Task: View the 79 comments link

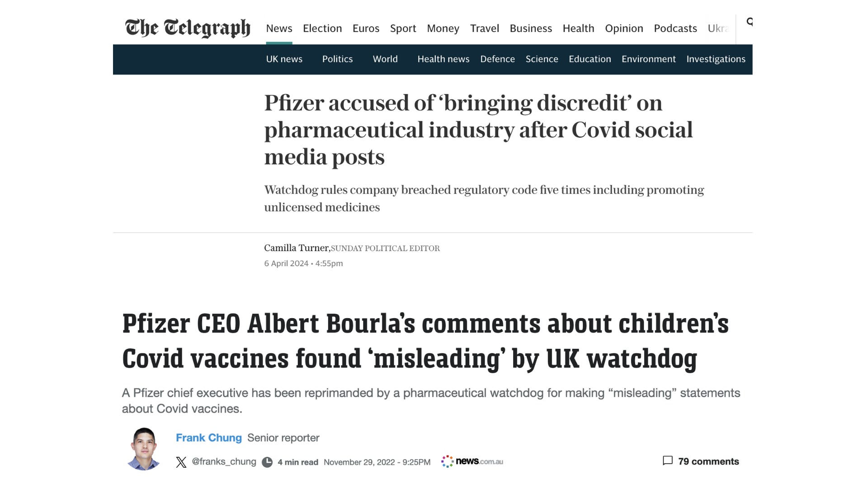Action: [x=708, y=461]
